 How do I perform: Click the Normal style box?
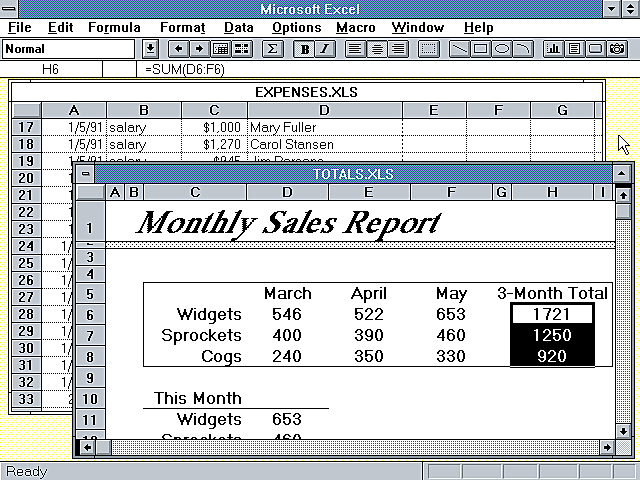pyautogui.click(x=68, y=49)
